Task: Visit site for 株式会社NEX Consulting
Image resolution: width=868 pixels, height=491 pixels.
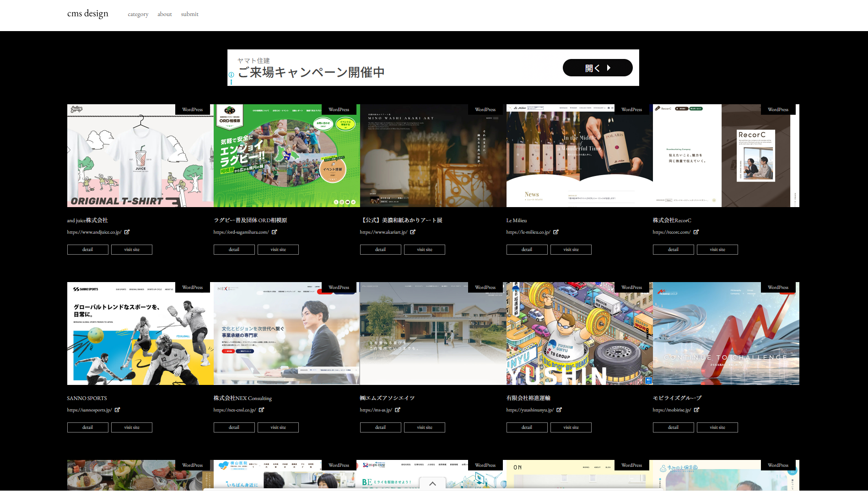Action: pos(278,427)
